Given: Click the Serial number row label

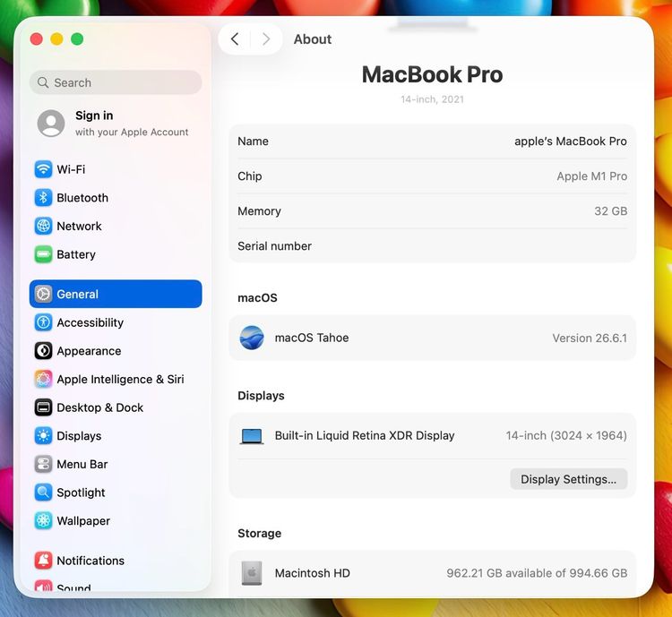Looking at the screenshot, I should 275,246.
